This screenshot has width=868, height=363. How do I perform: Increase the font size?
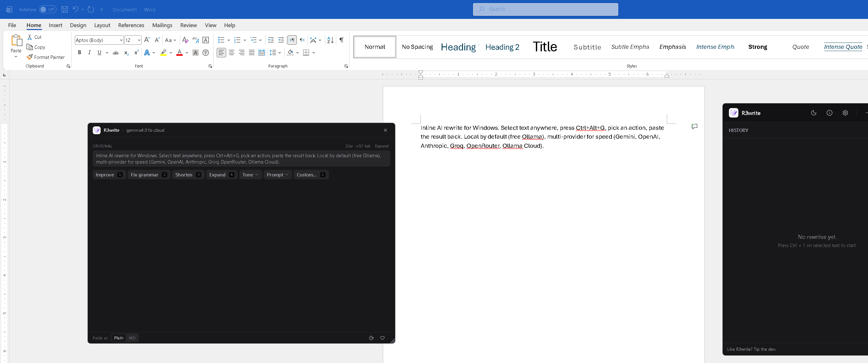click(147, 40)
